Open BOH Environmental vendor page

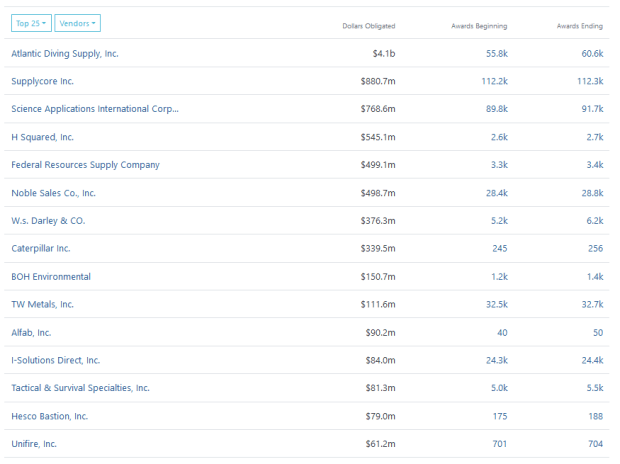coord(51,276)
